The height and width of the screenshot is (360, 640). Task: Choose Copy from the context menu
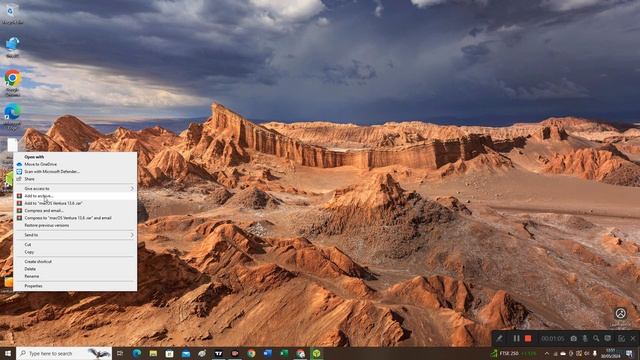click(75, 252)
